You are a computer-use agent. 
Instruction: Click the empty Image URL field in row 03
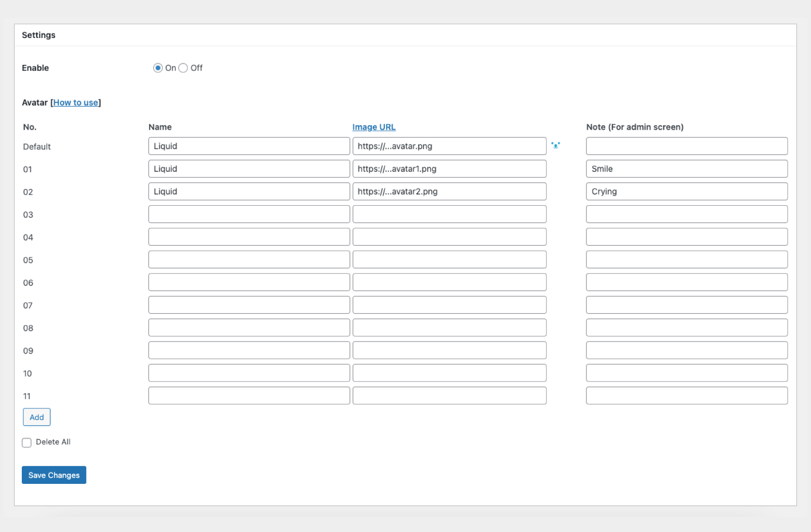click(x=450, y=214)
